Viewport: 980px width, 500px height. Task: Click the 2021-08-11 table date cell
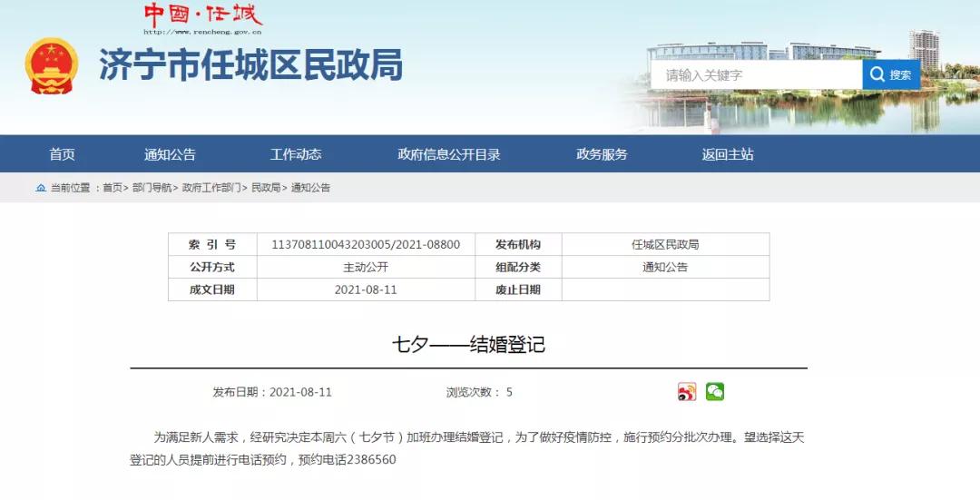[366, 289]
